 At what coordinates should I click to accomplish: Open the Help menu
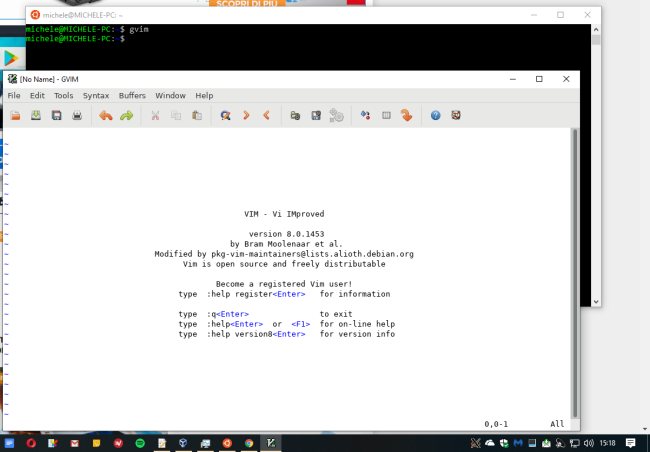tap(204, 95)
